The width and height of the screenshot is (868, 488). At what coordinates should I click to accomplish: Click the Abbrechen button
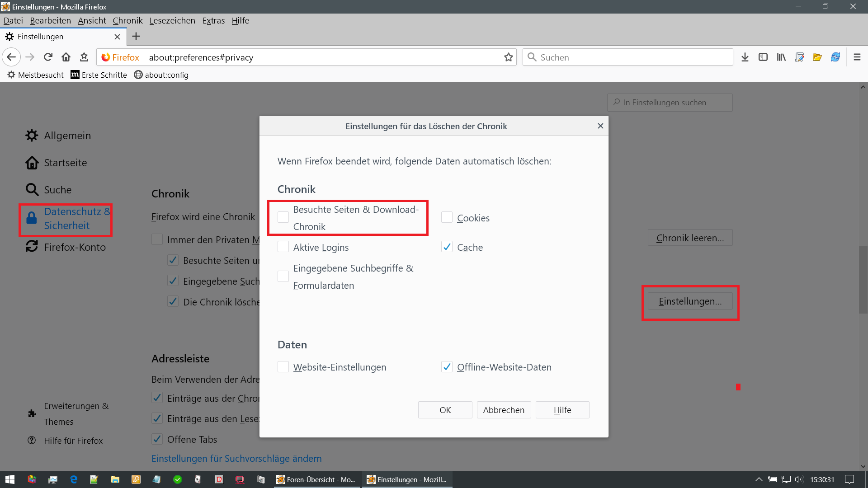[x=504, y=410]
